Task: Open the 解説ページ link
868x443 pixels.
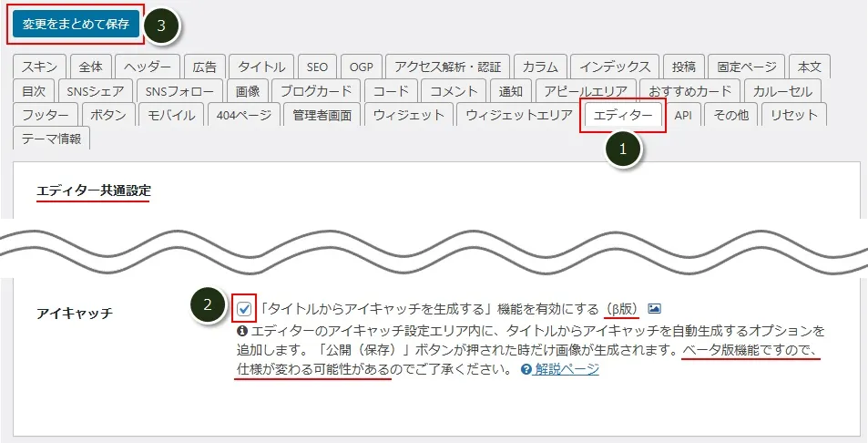Action: tap(567, 369)
